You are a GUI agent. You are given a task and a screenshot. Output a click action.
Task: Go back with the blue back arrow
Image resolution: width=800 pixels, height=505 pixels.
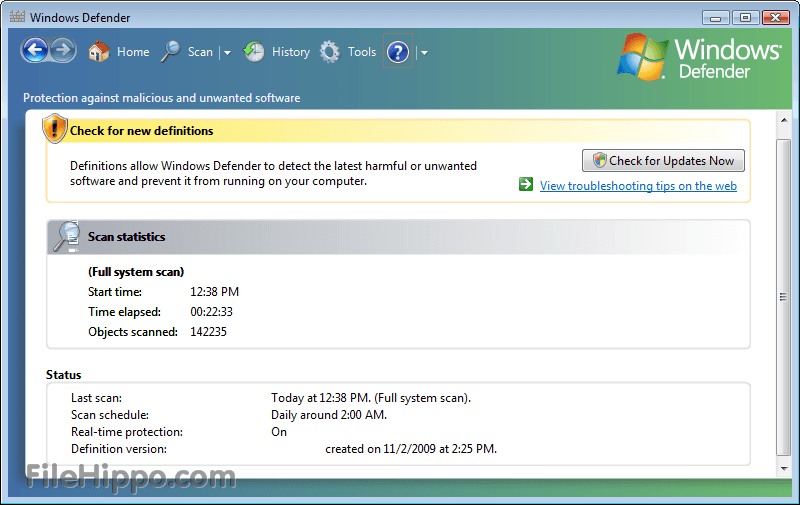click(35, 51)
